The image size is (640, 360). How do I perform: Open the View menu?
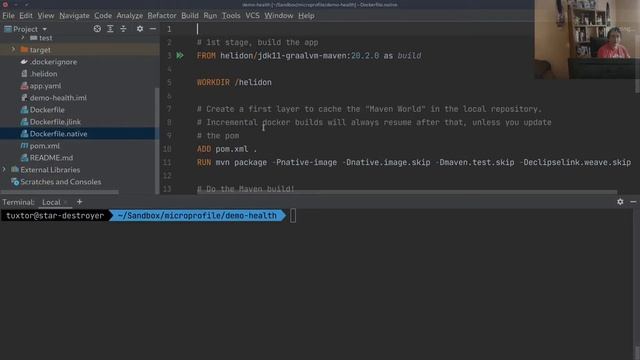point(46,16)
